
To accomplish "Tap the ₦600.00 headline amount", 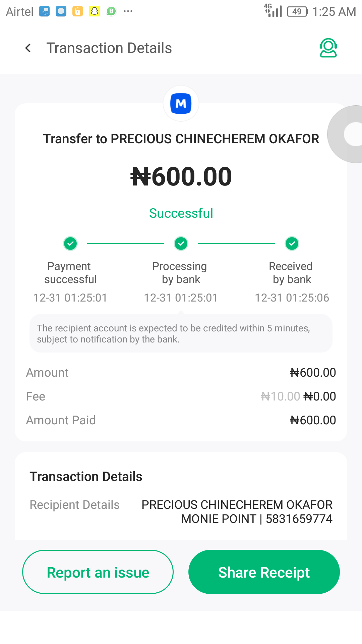I will tap(181, 177).
